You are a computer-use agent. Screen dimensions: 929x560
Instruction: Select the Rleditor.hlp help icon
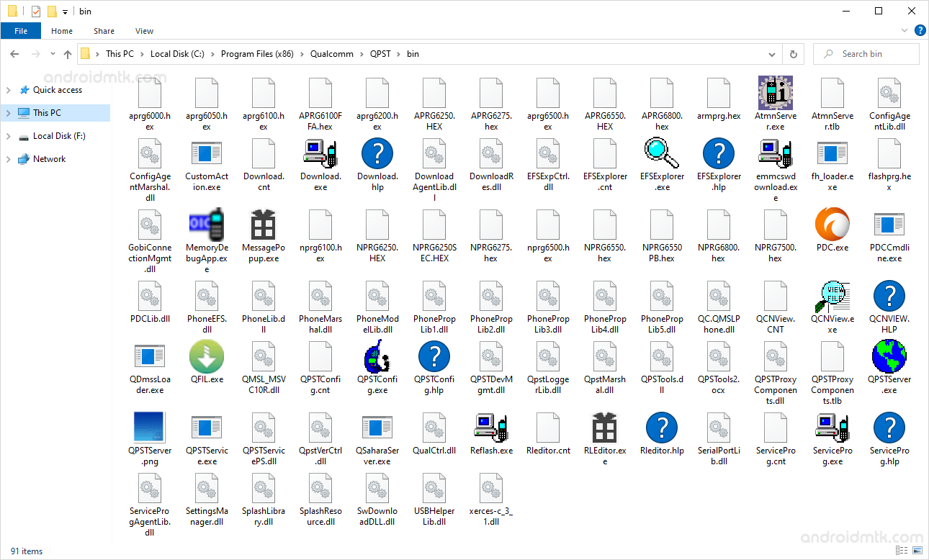click(662, 428)
